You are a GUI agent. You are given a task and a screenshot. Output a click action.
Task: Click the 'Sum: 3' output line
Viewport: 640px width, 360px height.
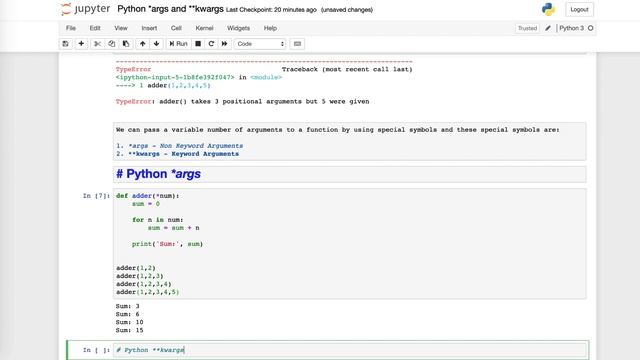[127, 306]
